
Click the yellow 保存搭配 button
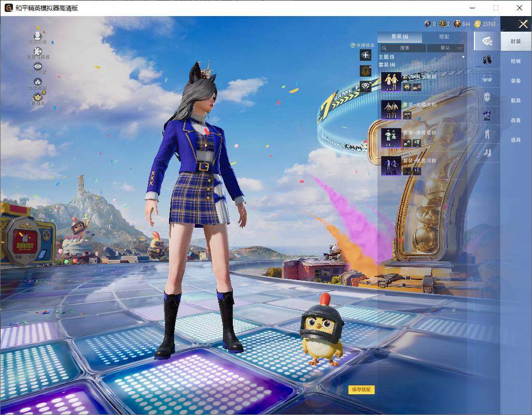click(x=361, y=390)
